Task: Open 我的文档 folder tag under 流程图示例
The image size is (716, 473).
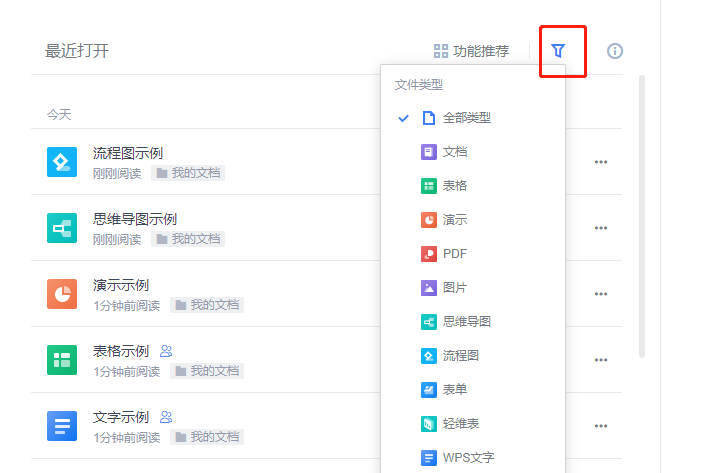Action: pyautogui.click(x=188, y=173)
